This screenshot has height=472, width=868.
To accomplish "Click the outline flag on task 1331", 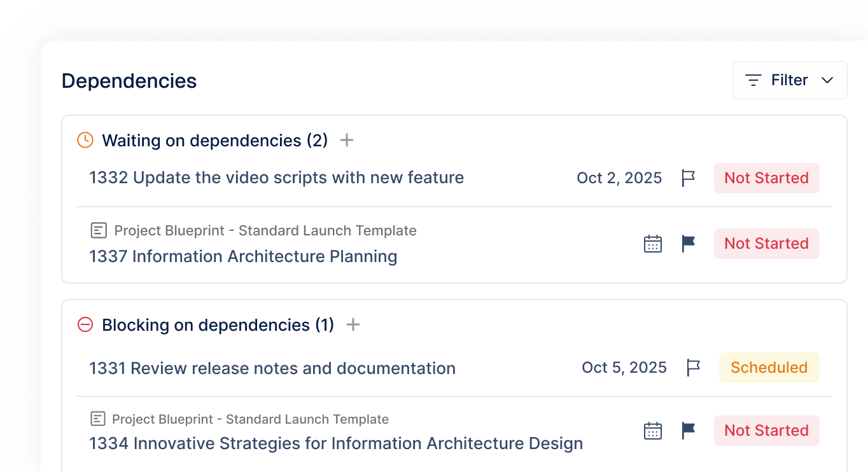I will pyautogui.click(x=693, y=368).
